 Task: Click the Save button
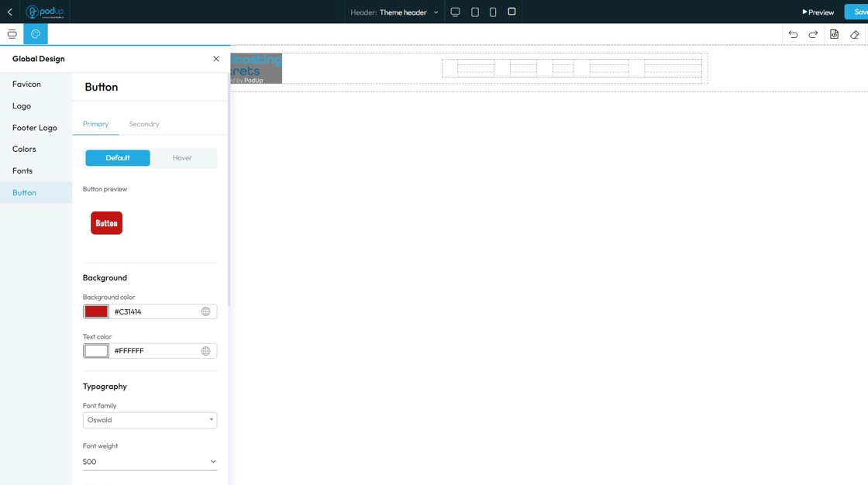[x=857, y=12]
